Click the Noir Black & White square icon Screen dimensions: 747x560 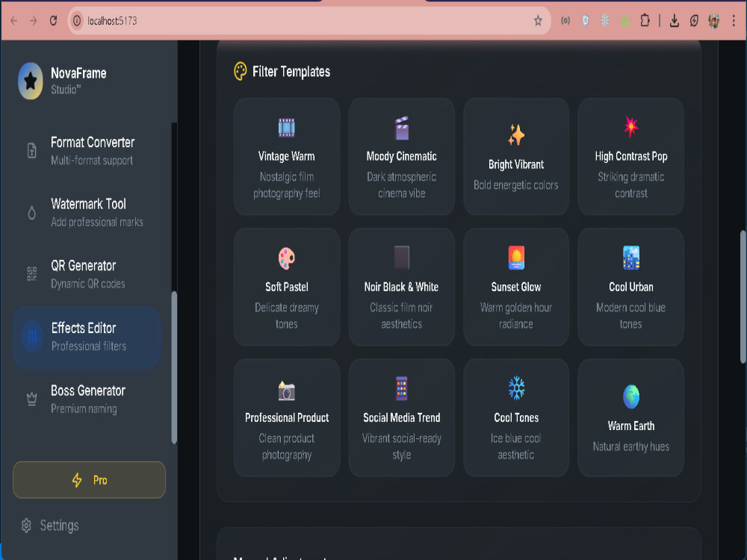(402, 258)
